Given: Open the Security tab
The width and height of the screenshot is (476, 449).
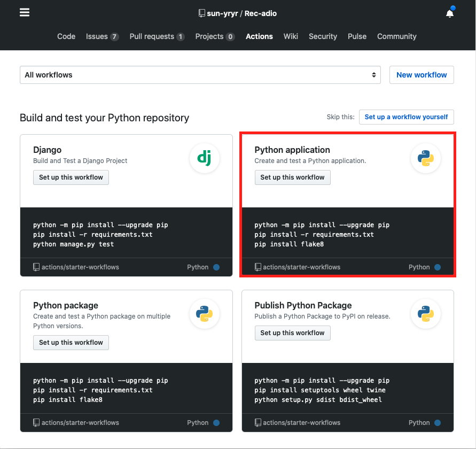Looking at the screenshot, I should point(323,36).
